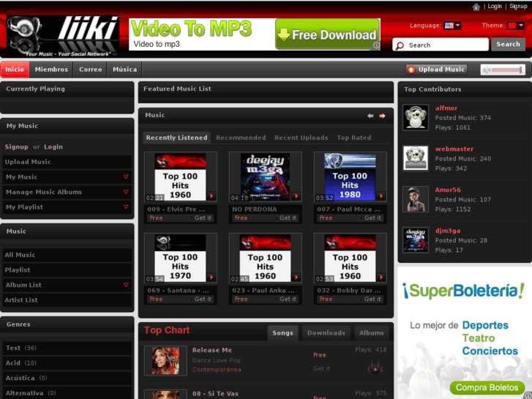Click the Free Download ad button
The height and width of the screenshot is (399, 532).
[327, 34]
